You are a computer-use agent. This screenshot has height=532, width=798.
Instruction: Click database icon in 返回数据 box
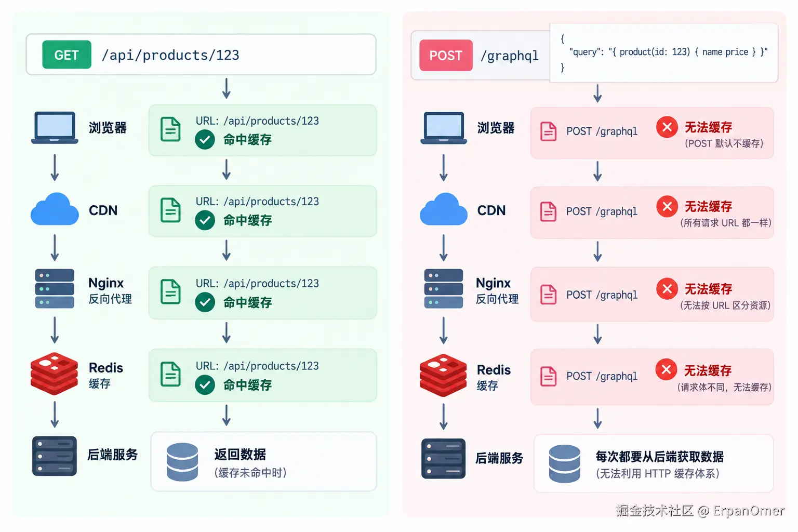182,462
